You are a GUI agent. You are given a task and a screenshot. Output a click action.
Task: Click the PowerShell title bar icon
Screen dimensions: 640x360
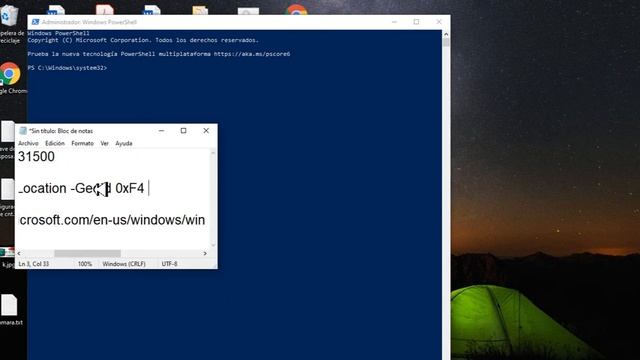36,22
